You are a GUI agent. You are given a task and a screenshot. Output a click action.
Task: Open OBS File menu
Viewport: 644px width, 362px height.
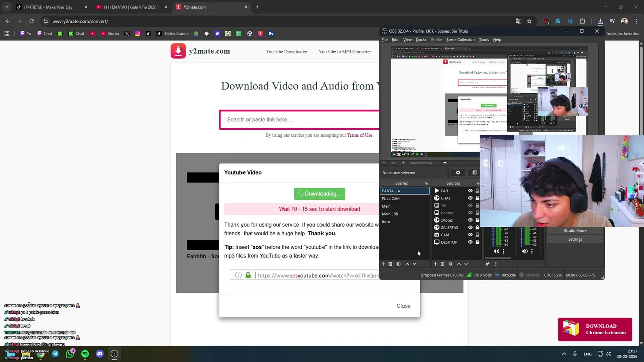tap(384, 40)
